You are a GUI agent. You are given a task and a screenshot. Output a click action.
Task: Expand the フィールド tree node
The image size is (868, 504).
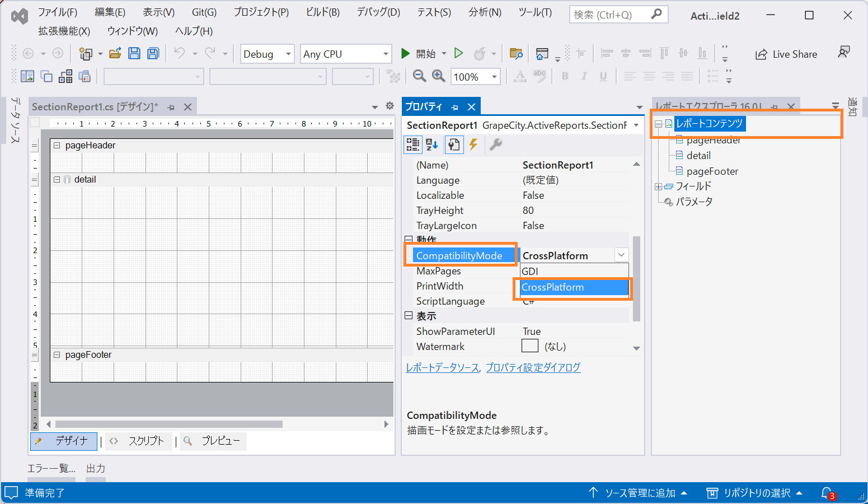(659, 186)
